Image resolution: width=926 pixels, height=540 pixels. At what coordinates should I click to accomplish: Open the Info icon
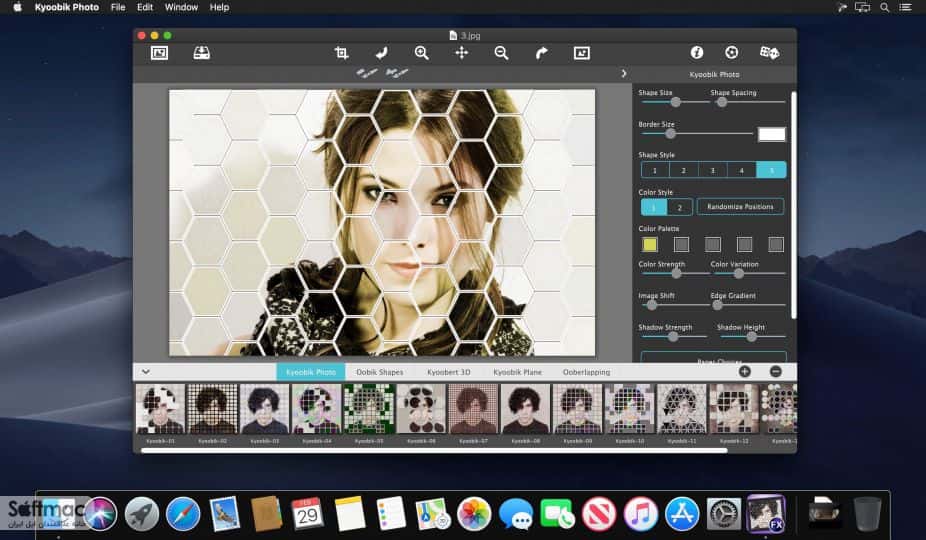coord(697,53)
